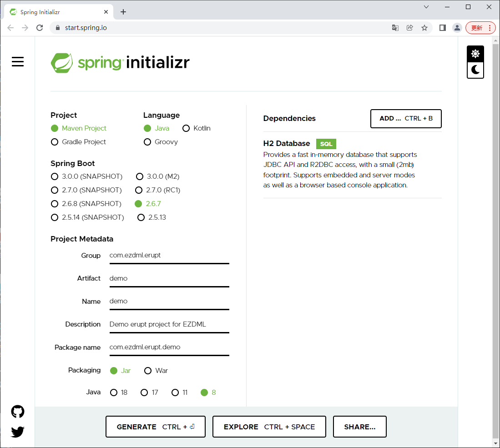Viewport: 500px width, 448px height.
Task: View site security lock info
Action: 58,28
